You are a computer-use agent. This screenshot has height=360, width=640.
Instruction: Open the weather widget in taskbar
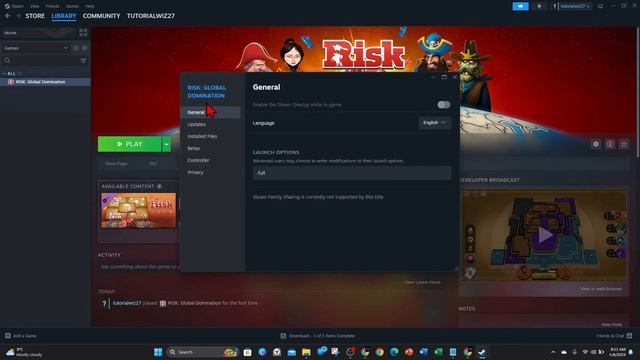tap(24, 352)
